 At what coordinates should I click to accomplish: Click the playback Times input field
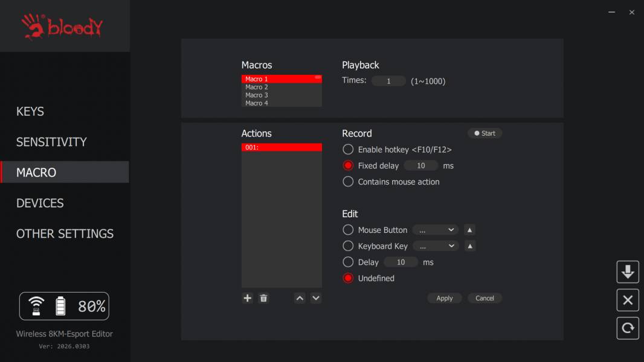(x=388, y=81)
